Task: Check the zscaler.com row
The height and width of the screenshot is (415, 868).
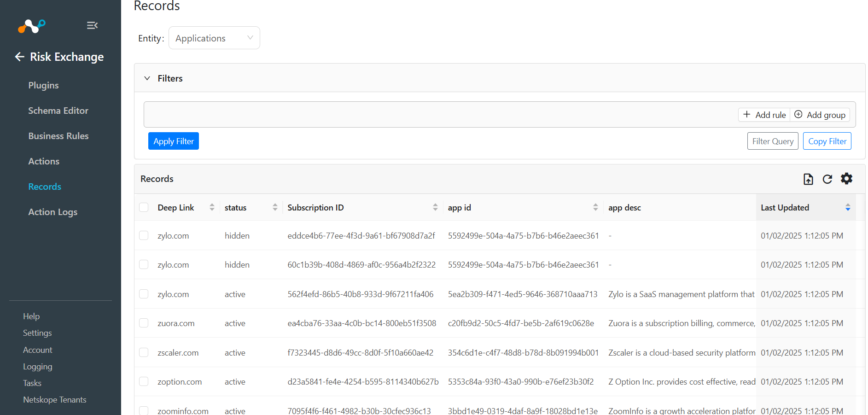Action: click(144, 352)
